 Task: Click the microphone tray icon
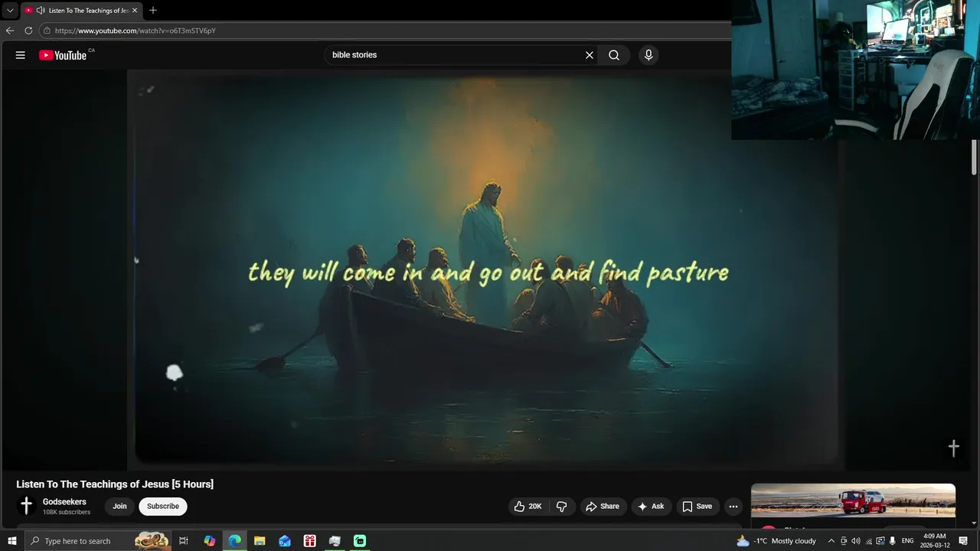tap(893, 541)
